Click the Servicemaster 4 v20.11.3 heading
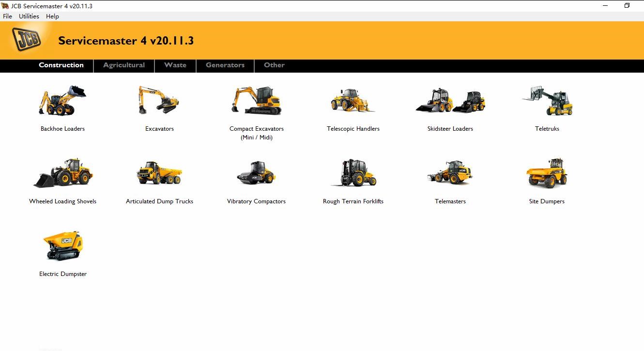 click(x=126, y=41)
